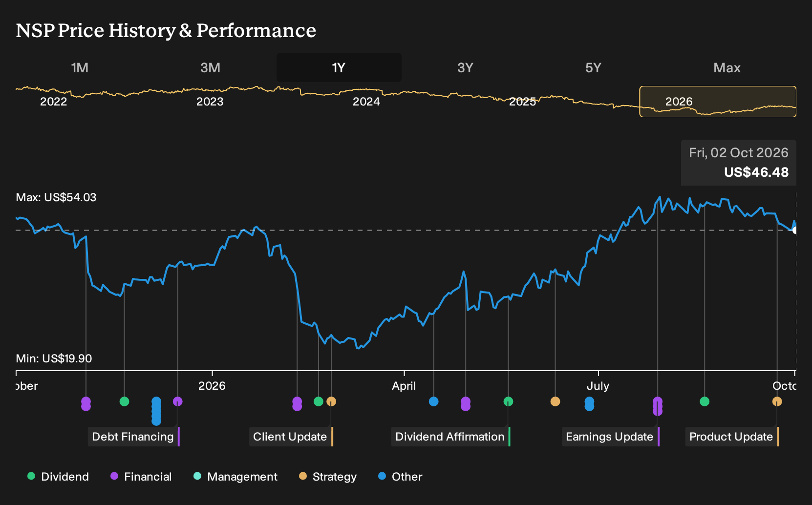Switch to the 5Y time range tab

(x=593, y=67)
